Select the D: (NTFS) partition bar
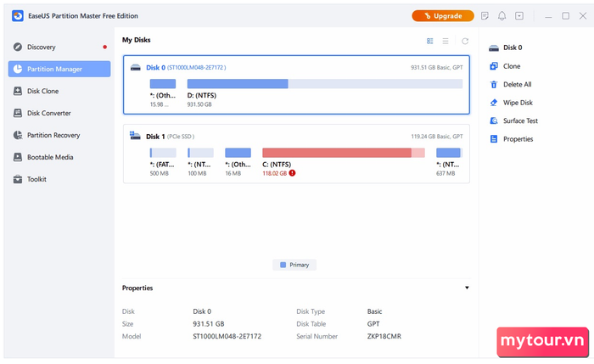This screenshot has height=364, width=594. tap(325, 84)
